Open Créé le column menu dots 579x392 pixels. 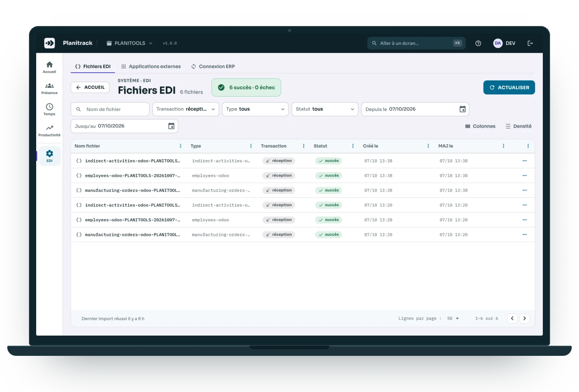click(x=428, y=146)
